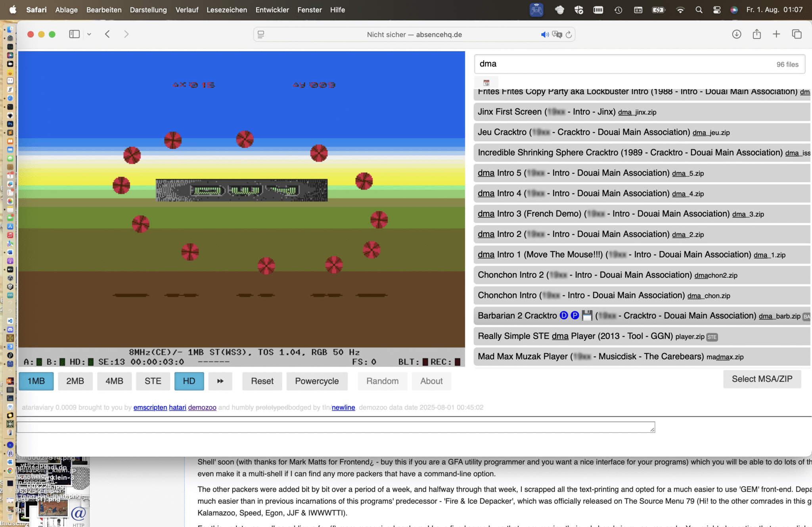This screenshot has height=527, width=812.
Task: Click the floppy disk icon on Barbarian 2 Cracktro
Action: coord(587,315)
